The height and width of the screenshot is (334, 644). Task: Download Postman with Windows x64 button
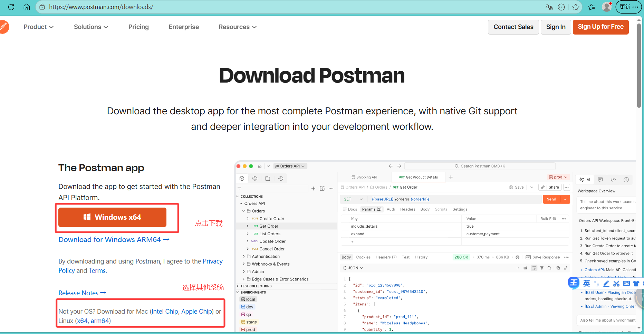tap(112, 217)
